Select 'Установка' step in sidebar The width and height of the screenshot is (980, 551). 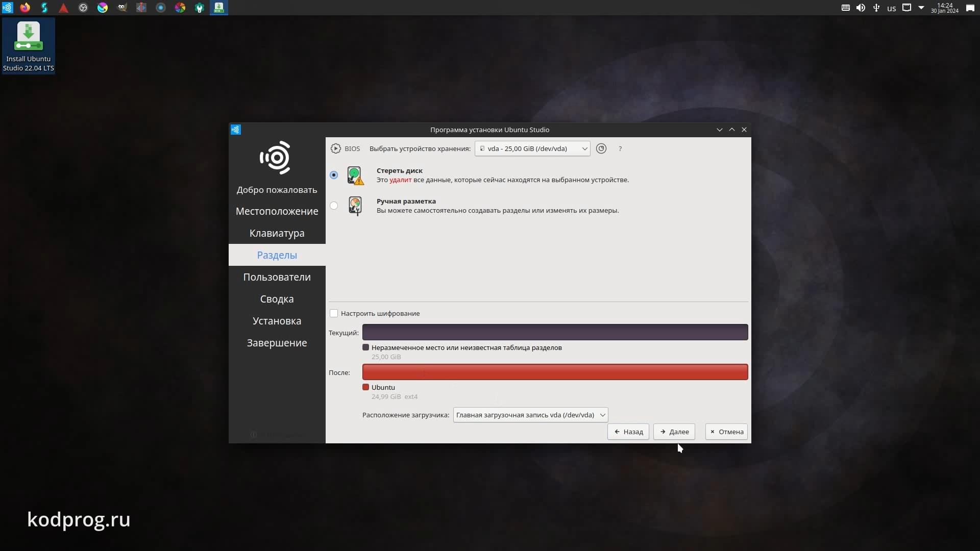point(277,321)
